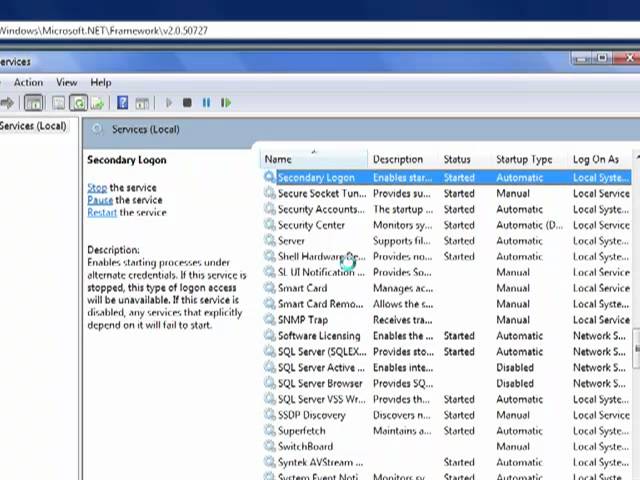Click the Refresh toolbar icon
Screen dimensions: 640x480
pyautogui.click(x=78, y=103)
